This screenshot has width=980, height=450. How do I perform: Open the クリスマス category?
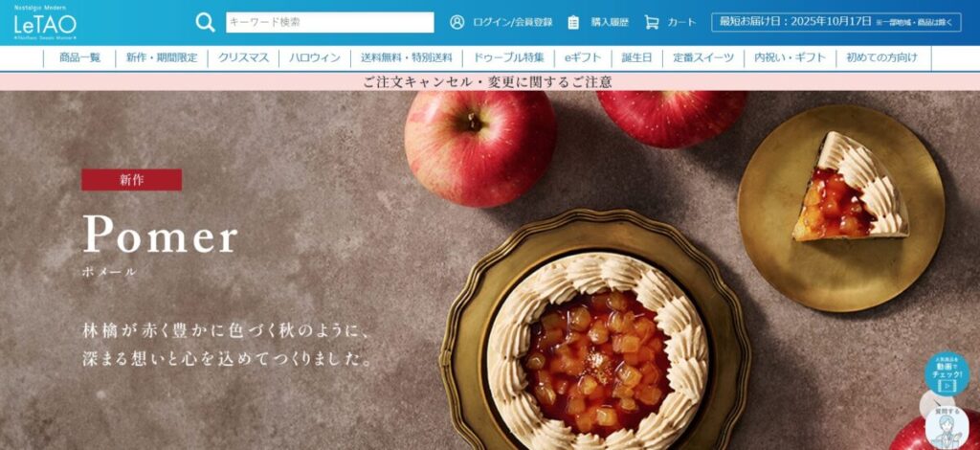point(243,58)
